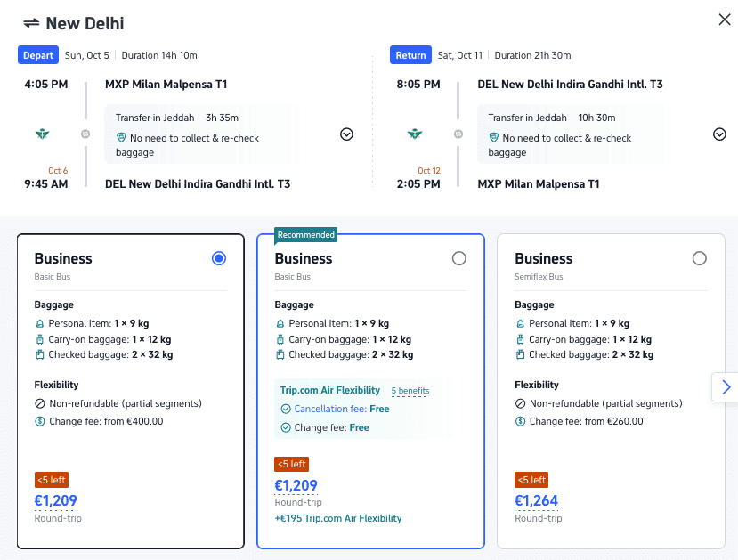Click the change fee icon on the Semiflex card

point(520,421)
